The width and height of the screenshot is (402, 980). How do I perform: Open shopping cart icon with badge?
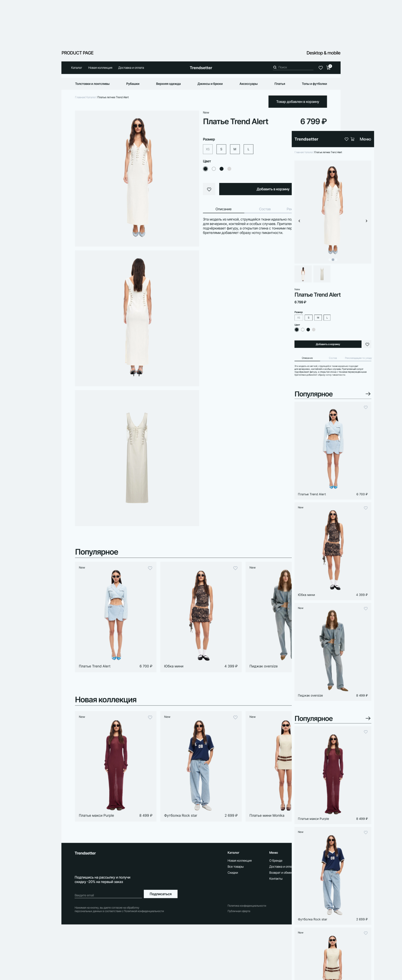pyautogui.click(x=329, y=67)
